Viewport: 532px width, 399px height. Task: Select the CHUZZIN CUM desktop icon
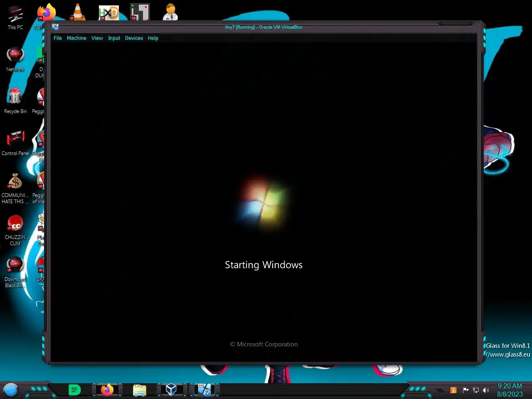[x=15, y=230]
